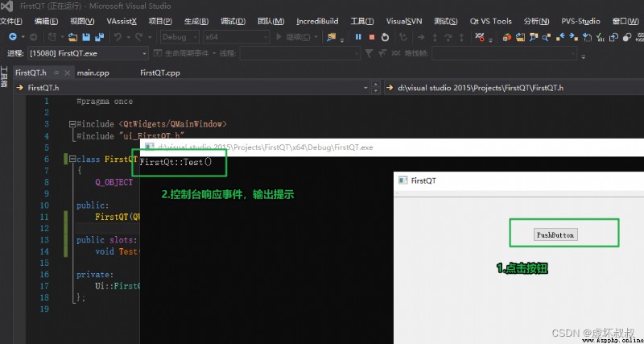This screenshot has width=644, height=344.
Task: Click PushButton in the FirstQT window
Action: (x=555, y=234)
